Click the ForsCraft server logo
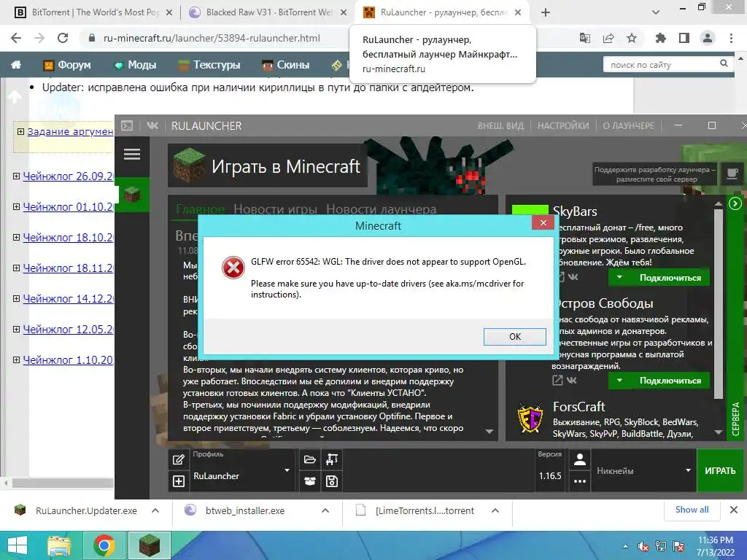747x560 pixels. pyautogui.click(x=530, y=418)
